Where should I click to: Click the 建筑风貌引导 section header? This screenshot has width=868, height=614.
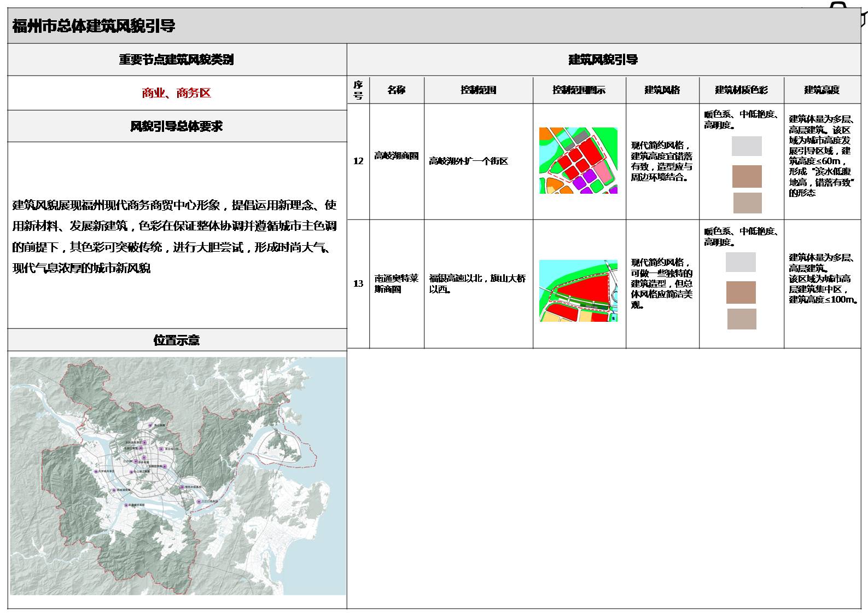603,60
